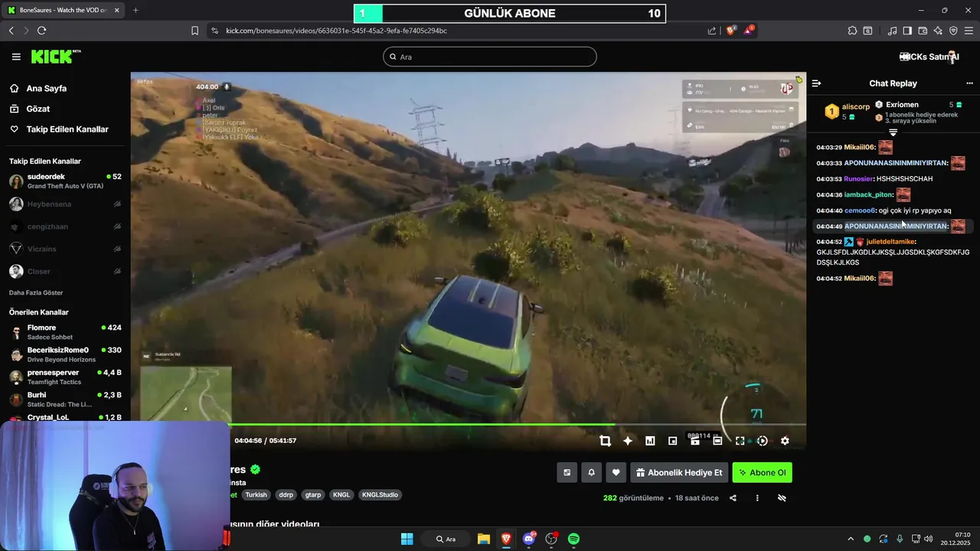Click the Ara search box on Kick
Viewport: 980px width, 551px height.
[x=490, y=57]
